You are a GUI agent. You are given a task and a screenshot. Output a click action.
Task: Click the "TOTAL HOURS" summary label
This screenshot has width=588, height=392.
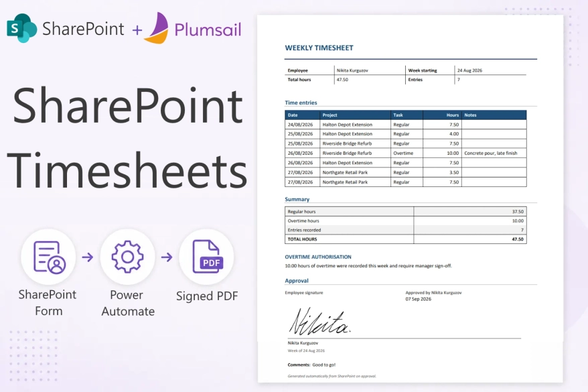(x=302, y=239)
